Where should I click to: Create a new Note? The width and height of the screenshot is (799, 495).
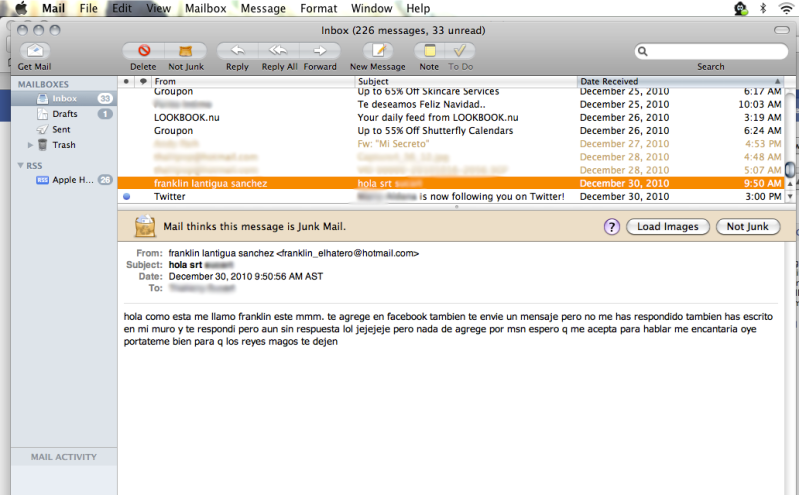(429, 51)
